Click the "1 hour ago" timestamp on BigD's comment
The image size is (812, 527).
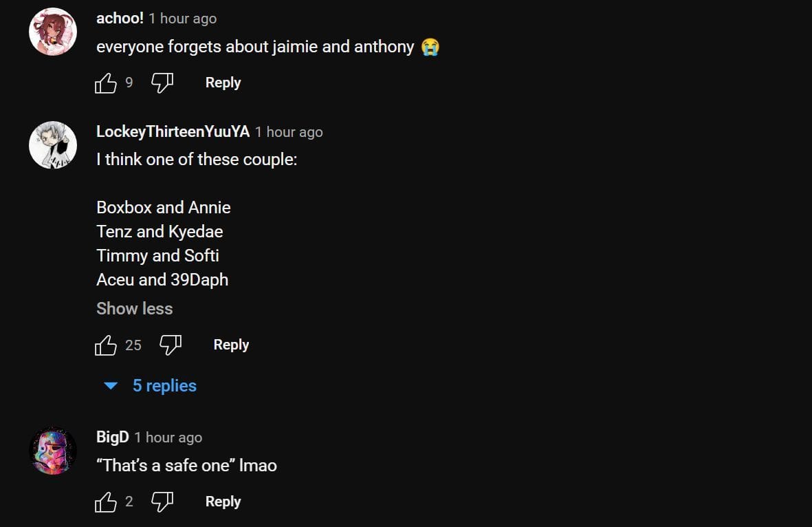coord(168,438)
